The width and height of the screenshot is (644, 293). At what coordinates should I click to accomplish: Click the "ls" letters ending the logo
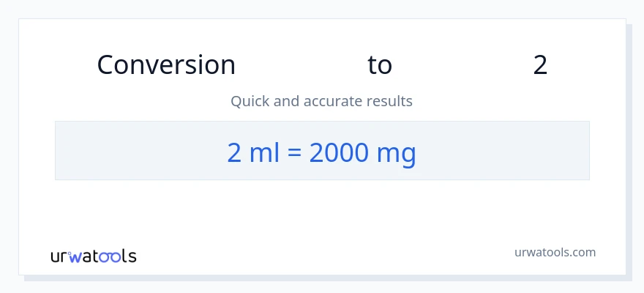pos(130,256)
